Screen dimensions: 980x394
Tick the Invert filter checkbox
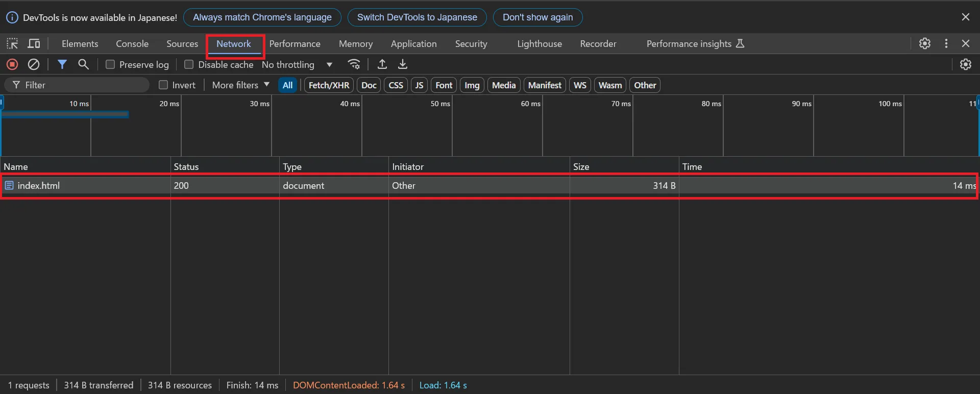(x=163, y=85)
